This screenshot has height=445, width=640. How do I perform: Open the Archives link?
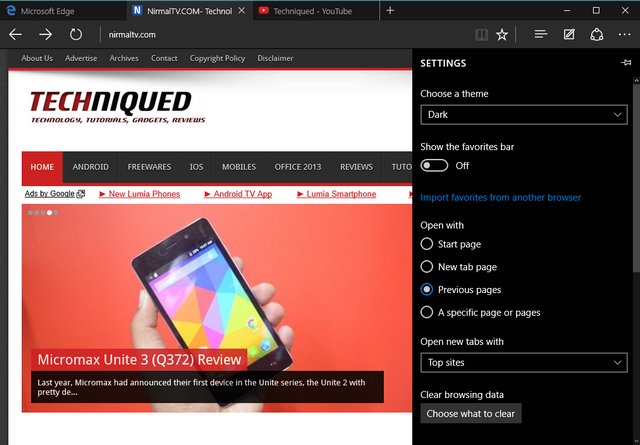(124, 58)
